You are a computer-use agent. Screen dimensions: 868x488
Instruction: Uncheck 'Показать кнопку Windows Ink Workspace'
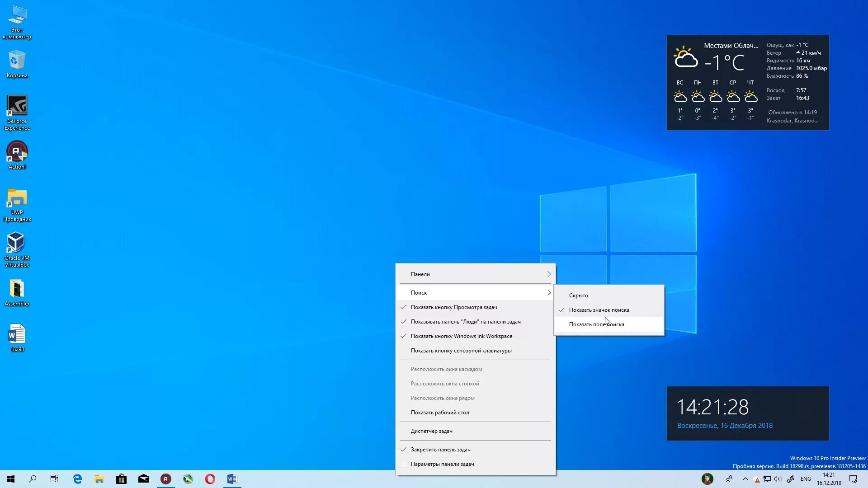(462, 336)
